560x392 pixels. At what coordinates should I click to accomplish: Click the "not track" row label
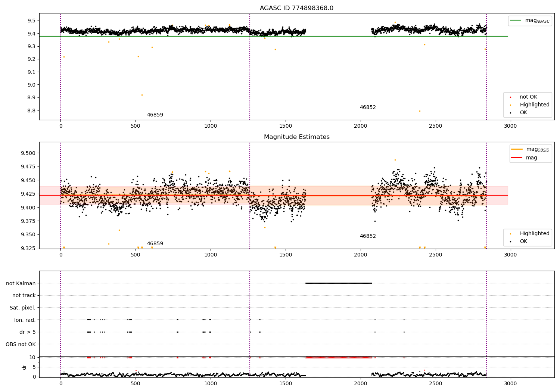point(24,296)
